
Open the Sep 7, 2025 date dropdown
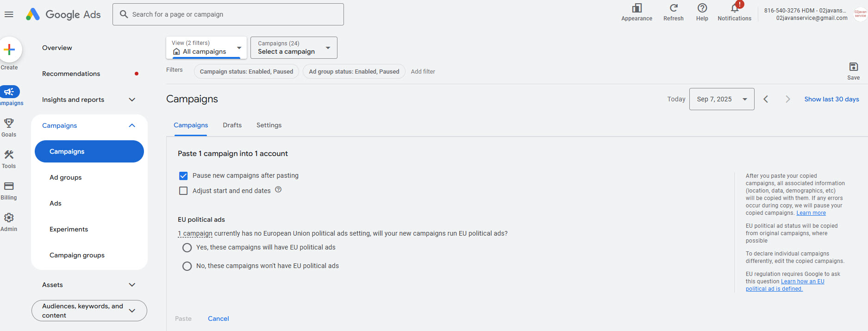[x=722, y=99]
